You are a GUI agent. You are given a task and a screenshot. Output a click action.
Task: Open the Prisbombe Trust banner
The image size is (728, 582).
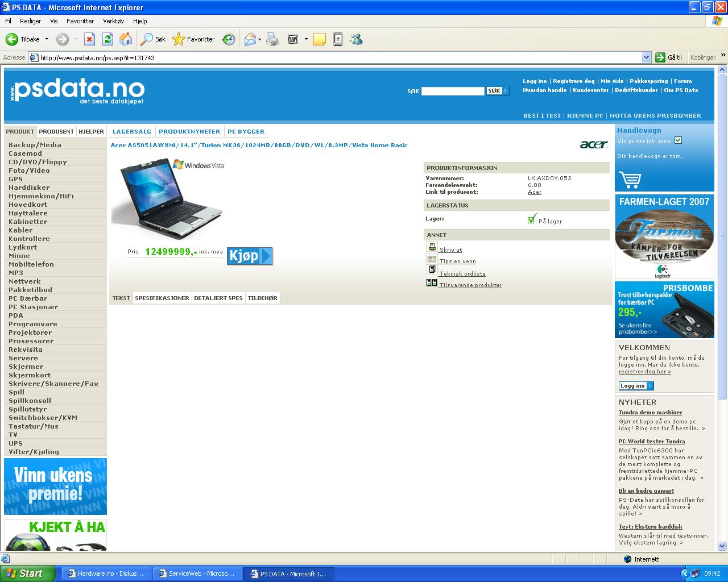click(664, 310)
